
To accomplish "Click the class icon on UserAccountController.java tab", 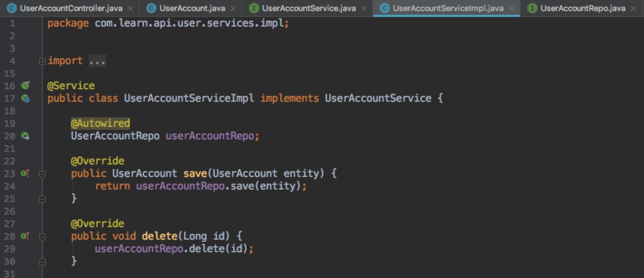I will coord(12,8).
